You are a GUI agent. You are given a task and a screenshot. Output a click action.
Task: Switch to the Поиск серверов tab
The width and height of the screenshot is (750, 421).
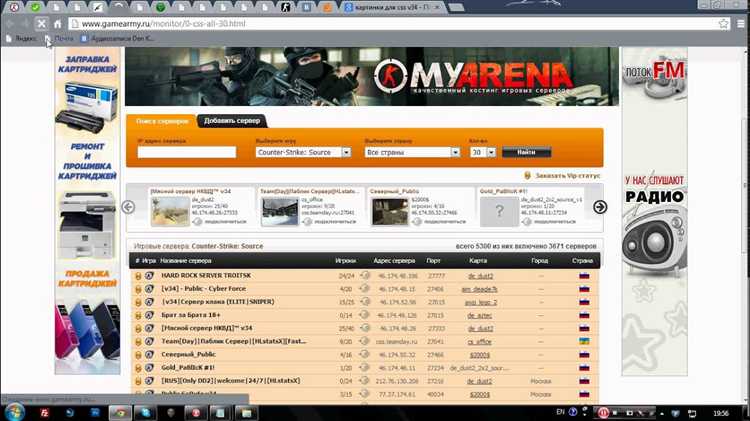pos(162,121)
